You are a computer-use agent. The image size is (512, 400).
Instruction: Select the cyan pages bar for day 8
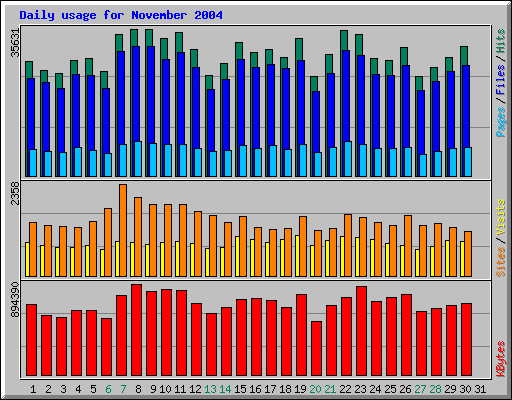click(138, 159)
